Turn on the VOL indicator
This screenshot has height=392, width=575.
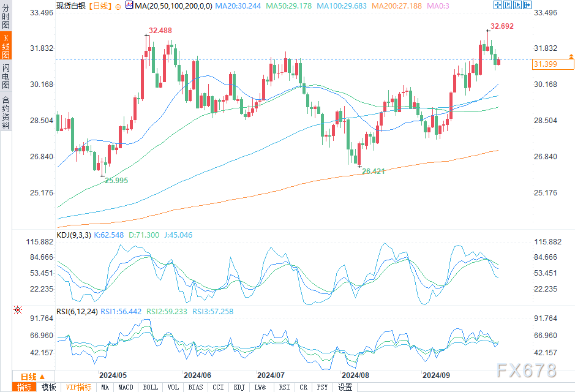point(173,387)
